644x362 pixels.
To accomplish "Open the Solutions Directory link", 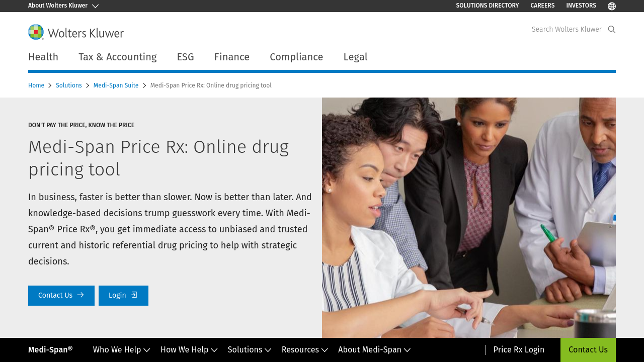I will (x=487, y=6).
